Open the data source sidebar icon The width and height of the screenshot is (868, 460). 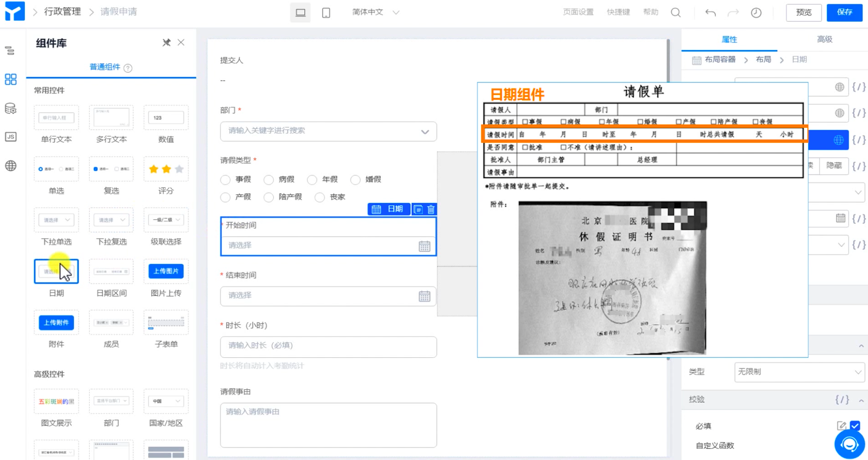point(11,108)
